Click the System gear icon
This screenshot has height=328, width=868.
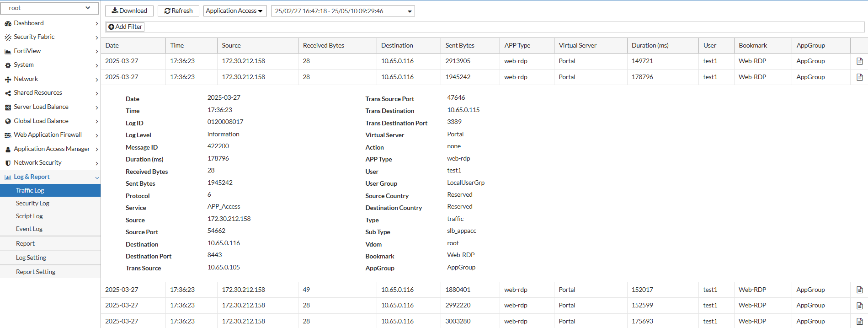click(x=8, y=65)
